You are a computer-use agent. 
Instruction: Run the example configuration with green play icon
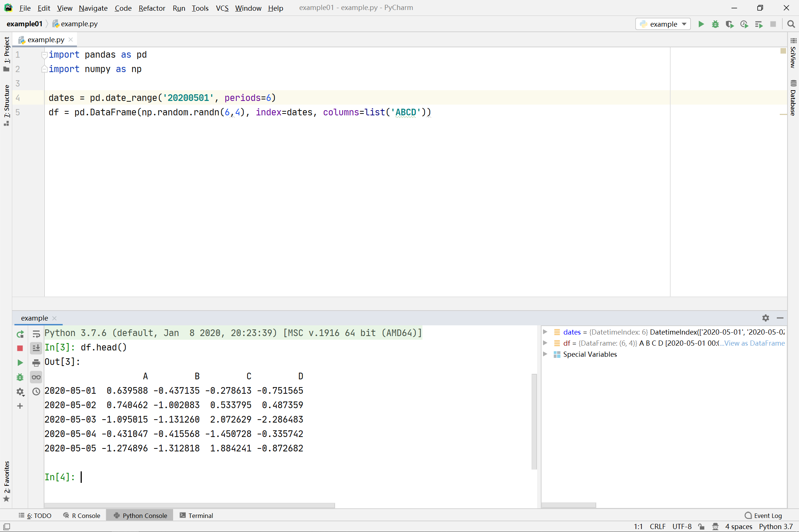click(x=701, y=24)
